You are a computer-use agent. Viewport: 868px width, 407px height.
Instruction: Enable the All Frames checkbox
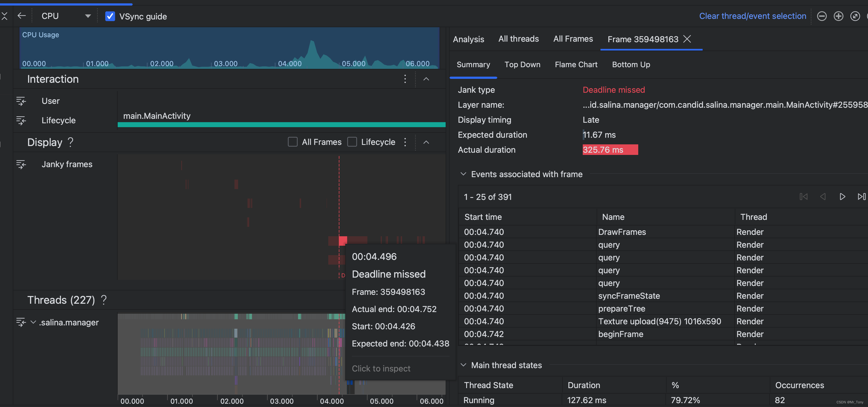[292, 142]
